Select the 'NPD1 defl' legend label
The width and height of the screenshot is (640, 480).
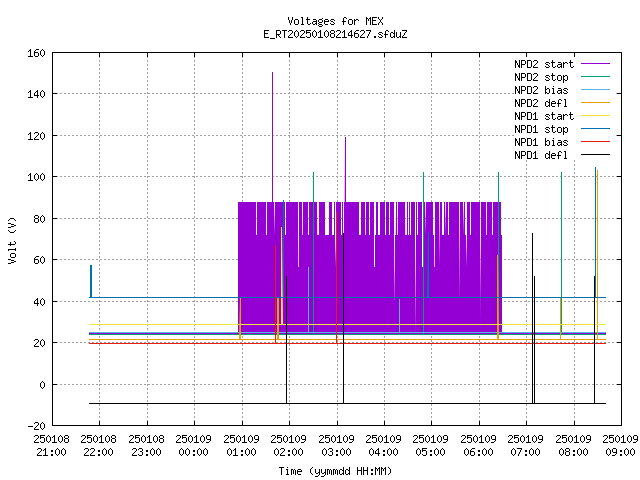541,156
